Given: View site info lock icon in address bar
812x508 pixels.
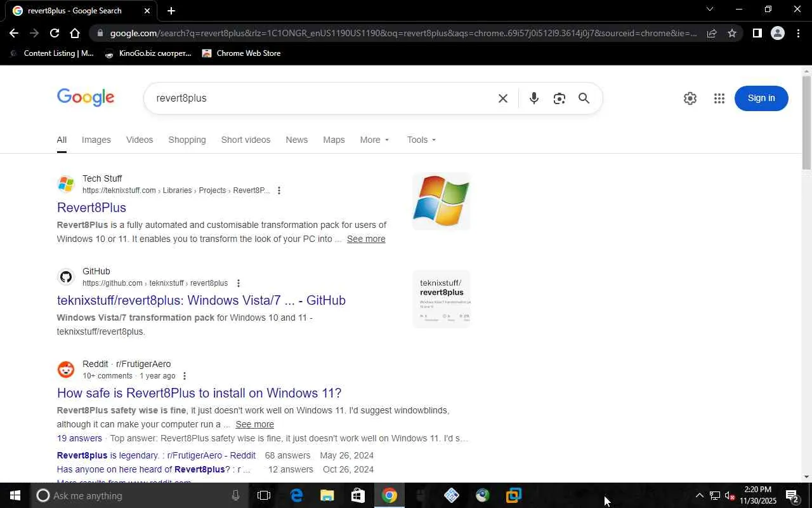Looking at the screenshot, I should click(x=100, y=33).
